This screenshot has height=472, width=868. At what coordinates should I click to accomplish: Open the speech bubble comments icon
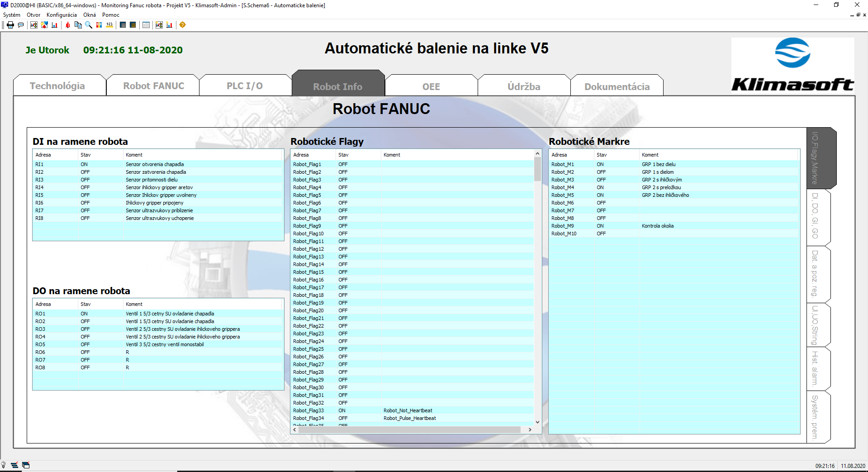tap(21, 25)
